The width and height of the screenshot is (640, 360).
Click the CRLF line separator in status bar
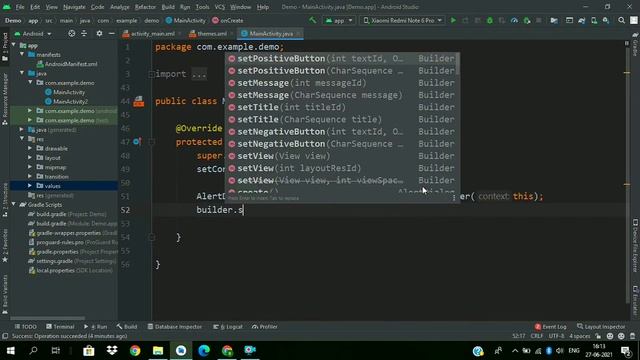point(537,336)
